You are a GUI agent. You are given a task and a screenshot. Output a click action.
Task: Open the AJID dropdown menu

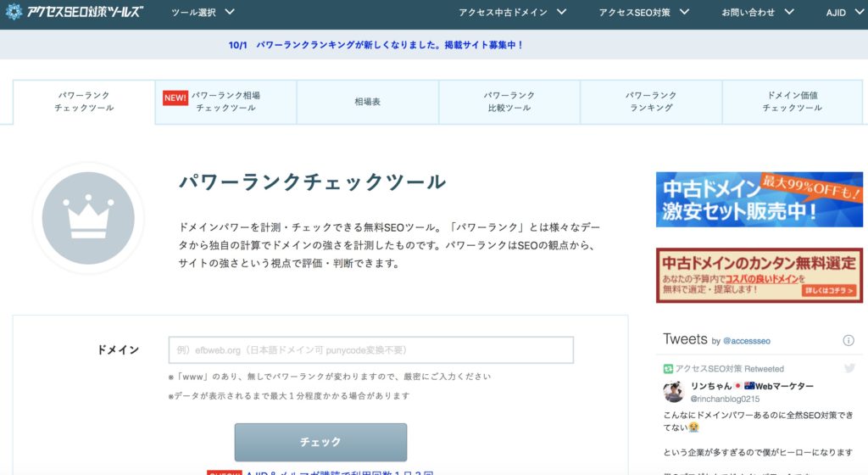pyautogui.click(x=845, y=12)
